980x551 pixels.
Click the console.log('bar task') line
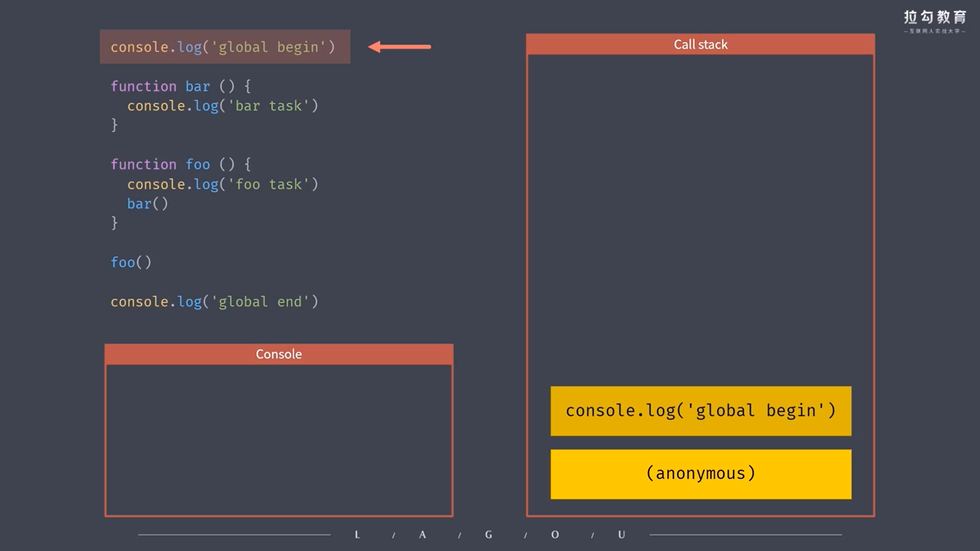[x=223, y=106]
